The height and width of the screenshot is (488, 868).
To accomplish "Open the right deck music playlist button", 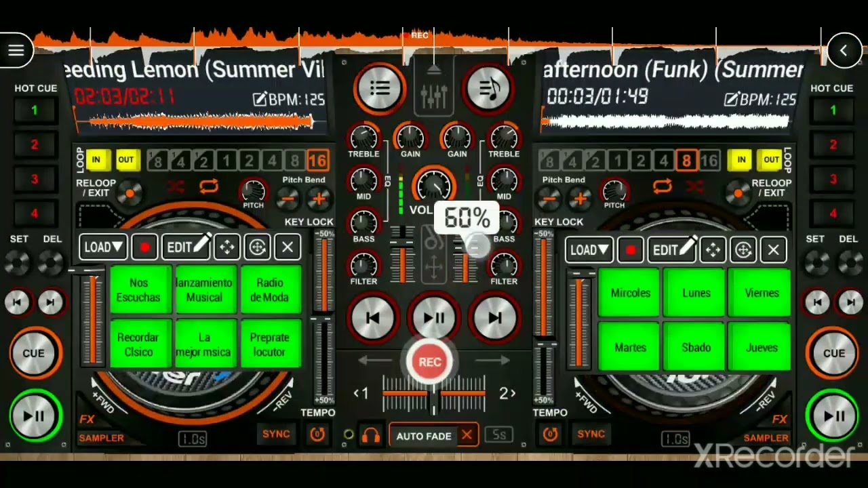I will pos(489,88).
